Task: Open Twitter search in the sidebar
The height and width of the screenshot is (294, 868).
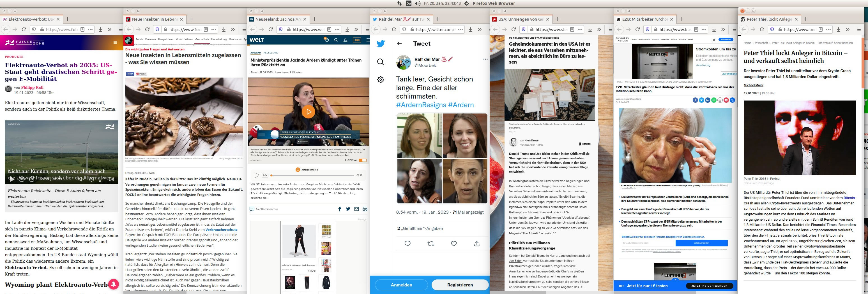Action: tap(380, 62)
